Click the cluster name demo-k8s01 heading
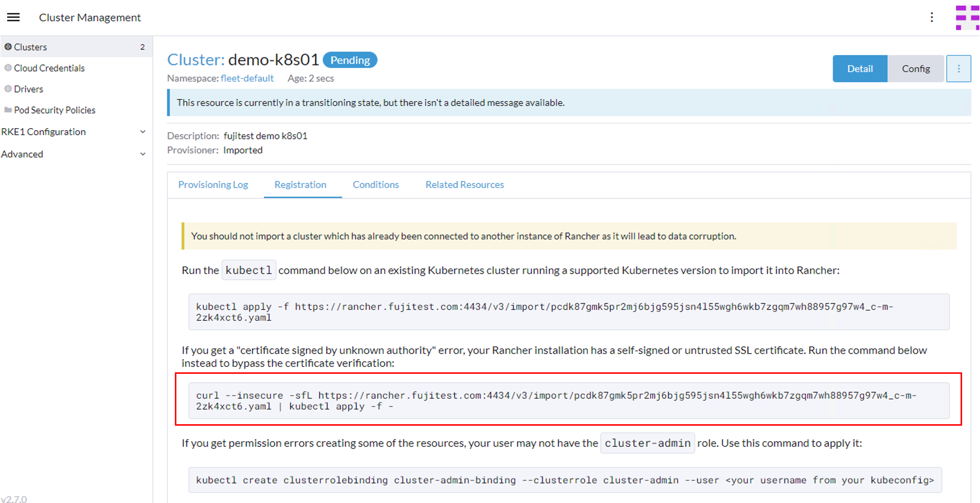This screenshot has width=980, height=503. pyautogui.click(x=273, y=60)
